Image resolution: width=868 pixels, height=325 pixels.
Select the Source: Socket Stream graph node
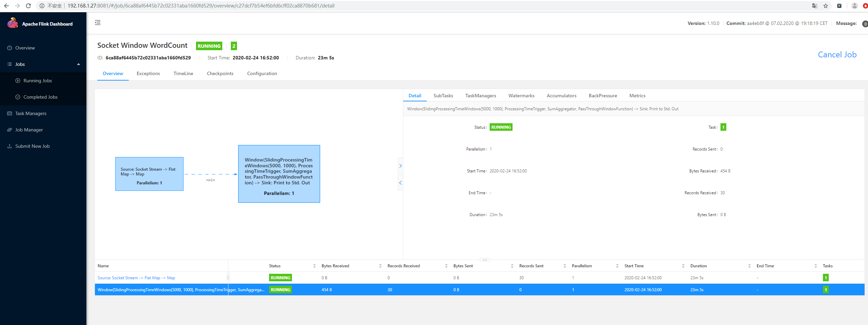click(149, 174)
